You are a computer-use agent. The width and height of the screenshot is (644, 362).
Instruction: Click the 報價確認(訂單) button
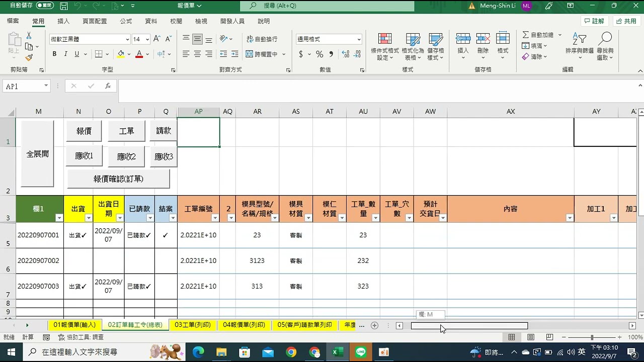tap(118, 178)
